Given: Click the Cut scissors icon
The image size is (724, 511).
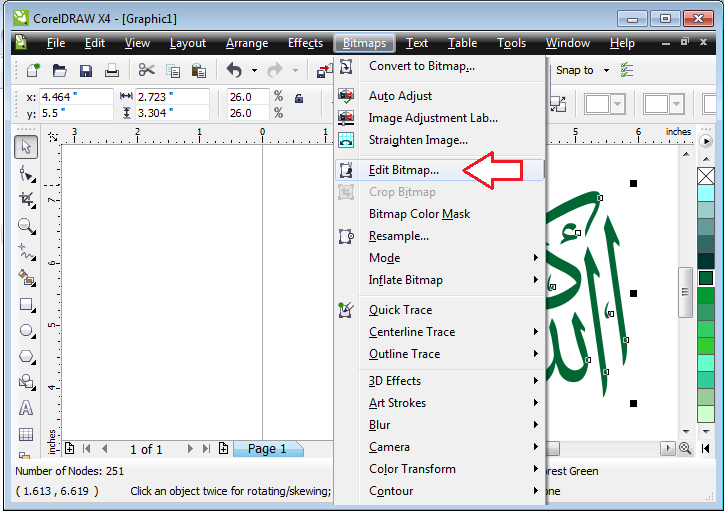Looking at the screenshot, I should tap(146, 70).
